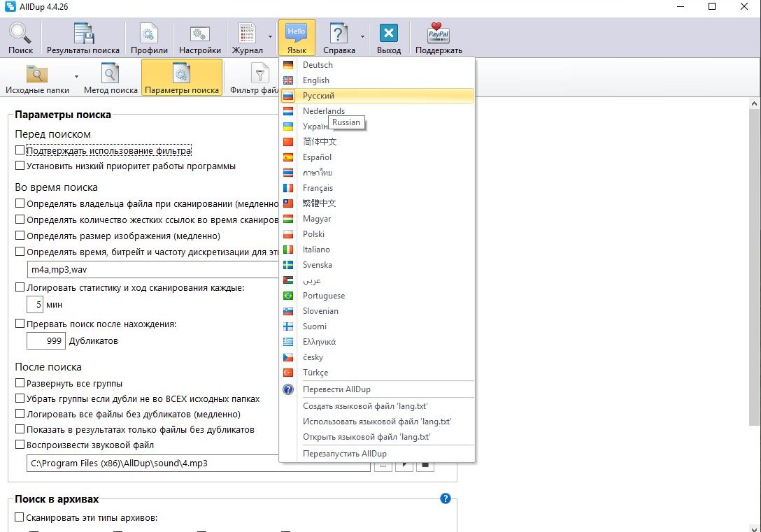Click the question mark icon beside Перевести AllDup
The height and width of the screenshot is (532, 761).
pos(288,389)
